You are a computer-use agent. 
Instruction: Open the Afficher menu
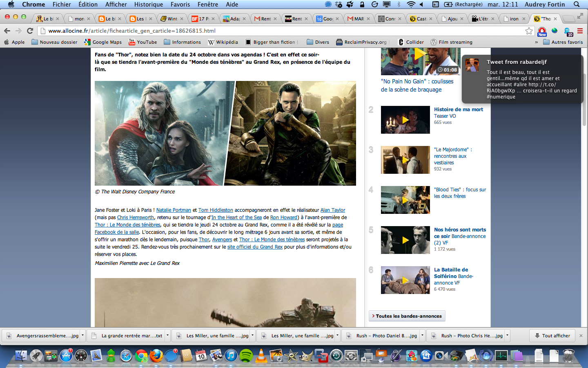coord(116,4)
